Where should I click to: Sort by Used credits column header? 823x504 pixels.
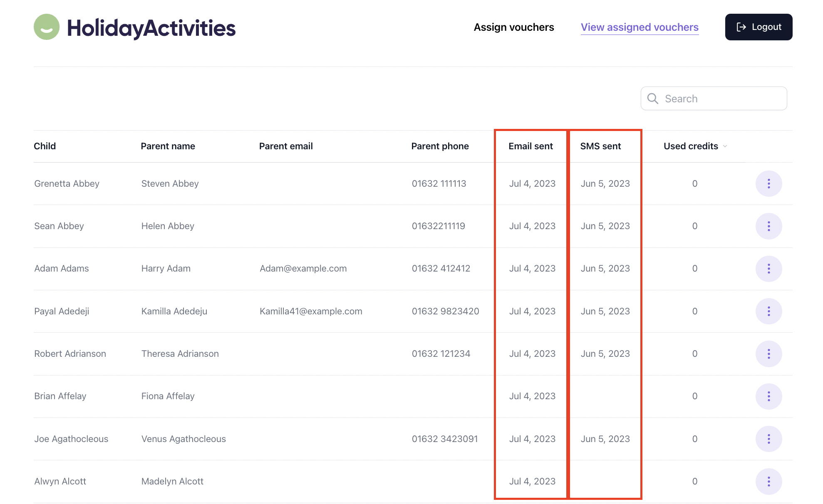(x=691, y=146)
